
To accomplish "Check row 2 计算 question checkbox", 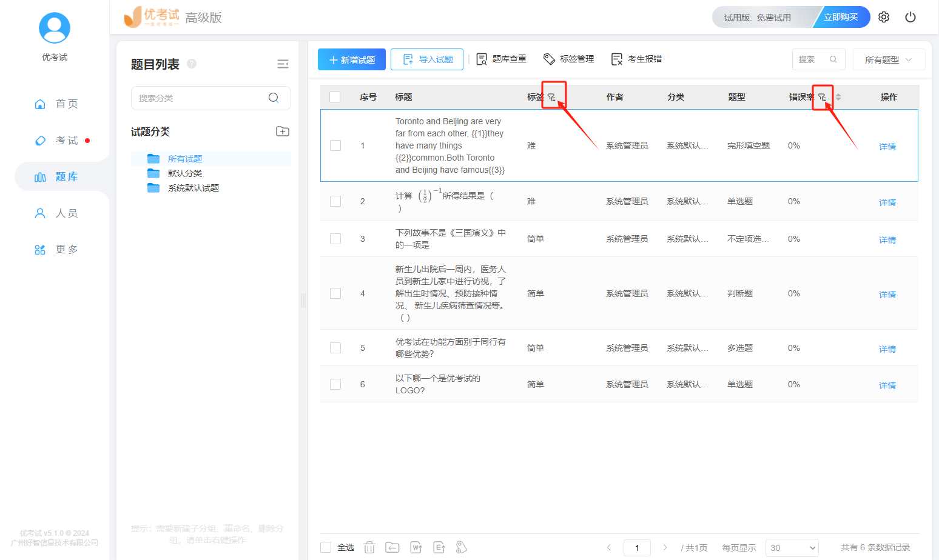I will [x=335, y=201].
